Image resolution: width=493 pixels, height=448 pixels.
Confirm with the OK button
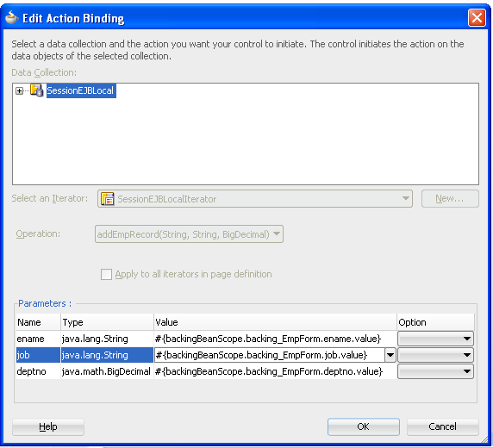pyautogui.click(x=364, y=427)
